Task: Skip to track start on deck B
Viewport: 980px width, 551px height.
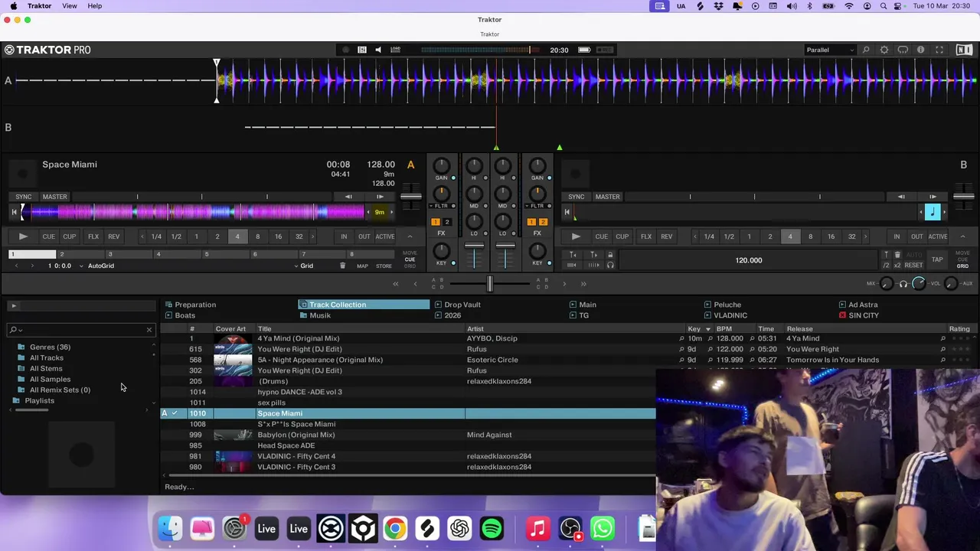Action: 567,212
